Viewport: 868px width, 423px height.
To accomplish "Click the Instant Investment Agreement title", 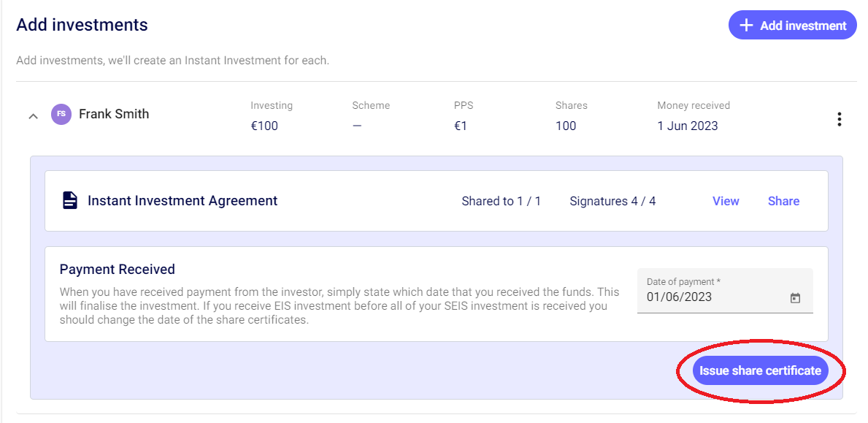I will [x=183, y=201].
